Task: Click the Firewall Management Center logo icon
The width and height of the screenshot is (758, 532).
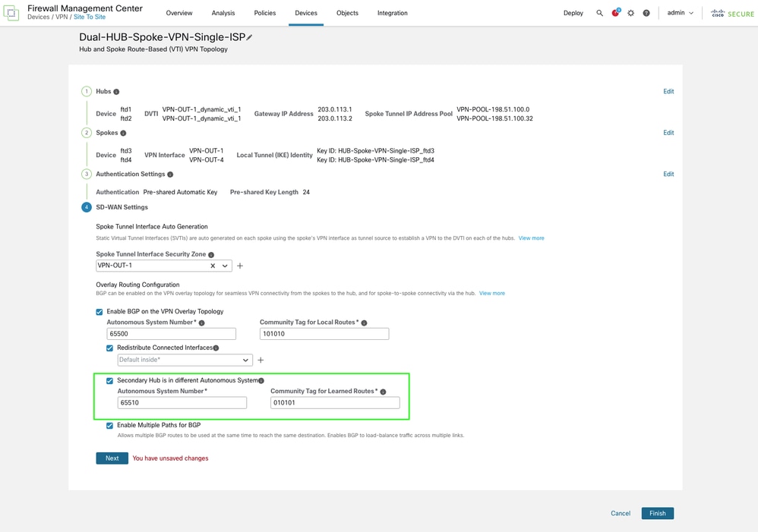Action: tap(11, 13)
